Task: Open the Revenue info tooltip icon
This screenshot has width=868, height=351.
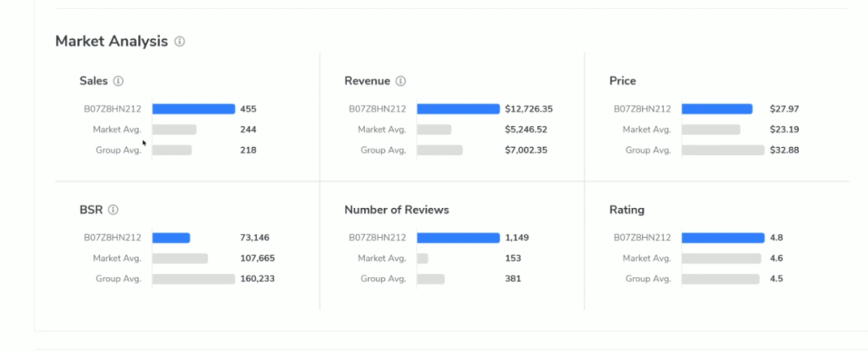Action: (401, 81)
